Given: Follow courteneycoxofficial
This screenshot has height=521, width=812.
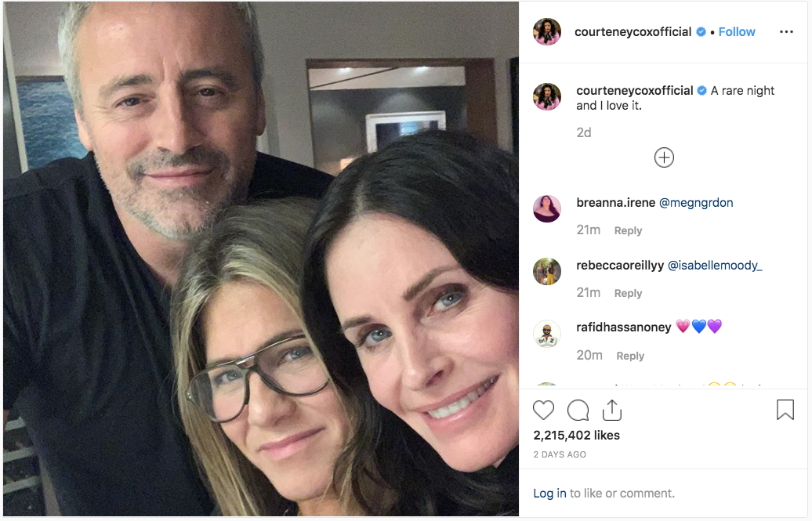Looking at the screenshot, I should [737, 32].
